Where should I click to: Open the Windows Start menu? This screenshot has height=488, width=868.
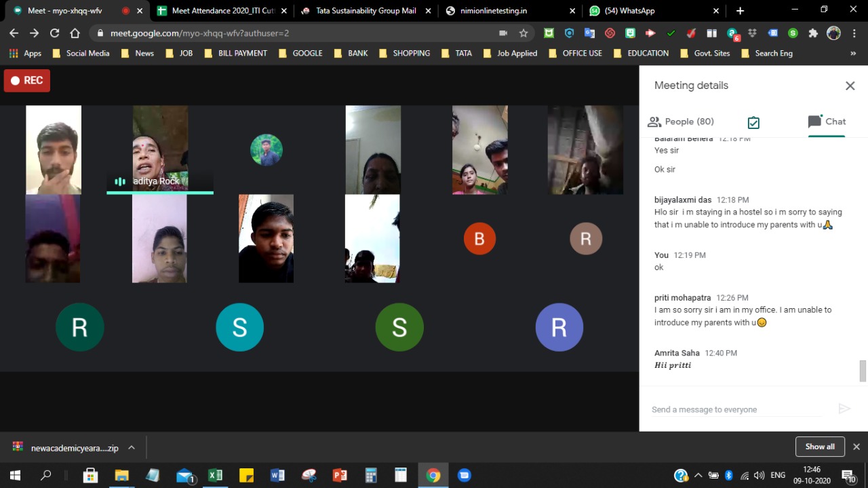(x=15, y=475)
